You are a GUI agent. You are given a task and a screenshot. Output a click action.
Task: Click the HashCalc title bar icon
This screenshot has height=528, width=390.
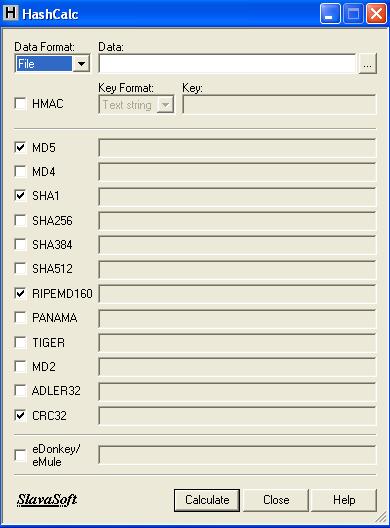coord(10,13)
